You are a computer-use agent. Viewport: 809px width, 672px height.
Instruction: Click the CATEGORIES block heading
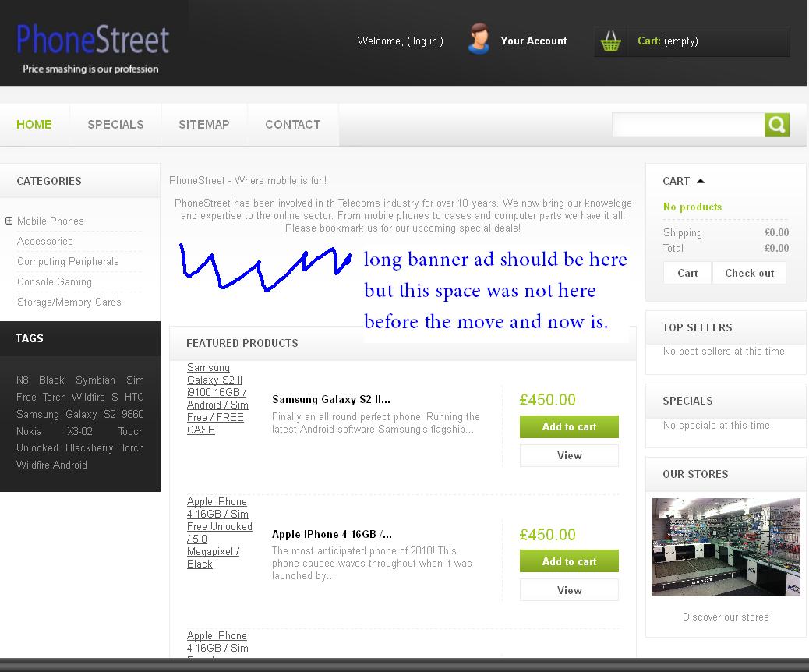click(x=49, y=181)
